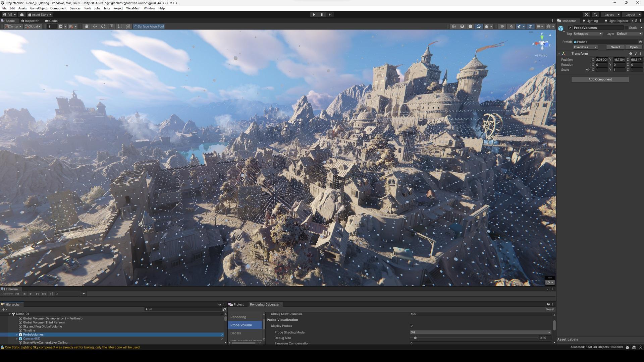Open the GameObject menu
Screen dimensions: 644x362
pos(38,8)
